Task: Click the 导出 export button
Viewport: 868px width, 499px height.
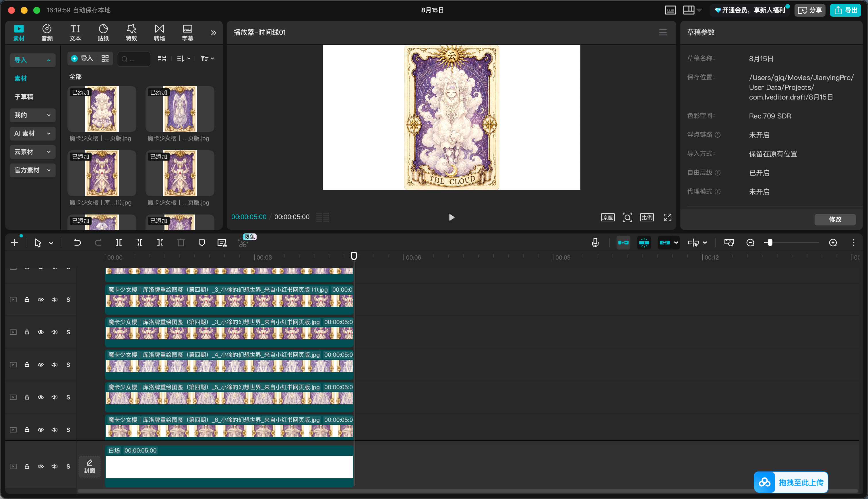Action: click(x=845, y=10)
